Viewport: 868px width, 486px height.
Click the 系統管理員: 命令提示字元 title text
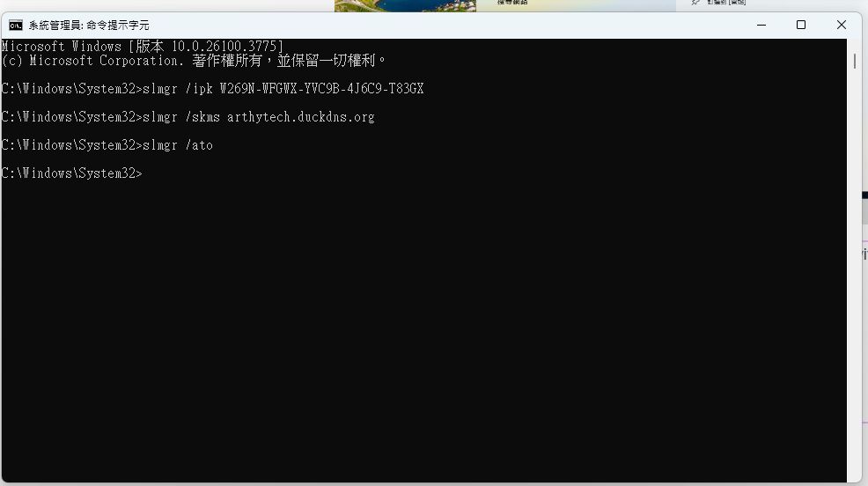click(89, 26)
